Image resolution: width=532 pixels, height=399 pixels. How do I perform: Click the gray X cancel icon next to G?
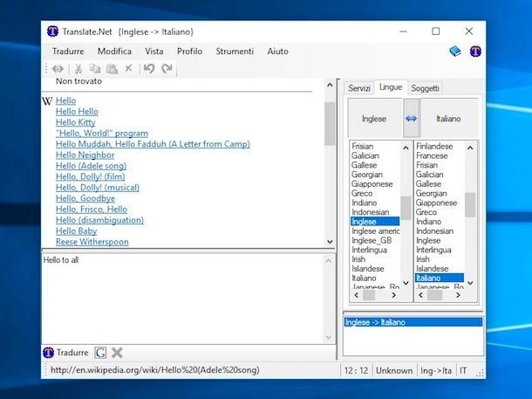coord(117,353)
